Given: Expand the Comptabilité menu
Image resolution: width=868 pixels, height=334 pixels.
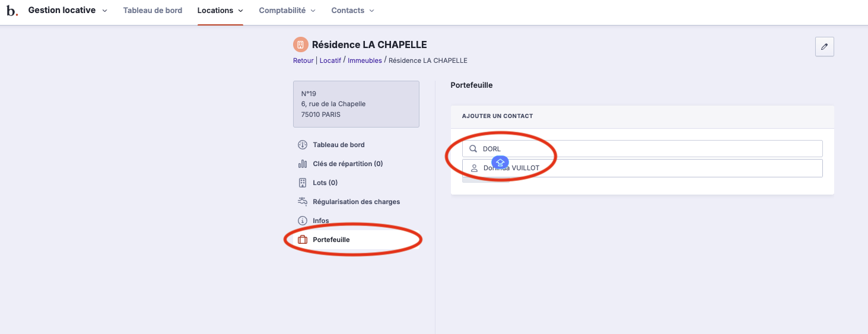Looking at the screenshot, I should click(x=287, y=11).
